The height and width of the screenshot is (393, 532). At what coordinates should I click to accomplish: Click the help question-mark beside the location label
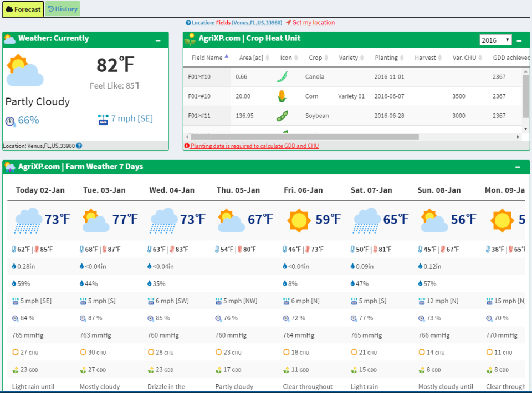tap(78, 146)
